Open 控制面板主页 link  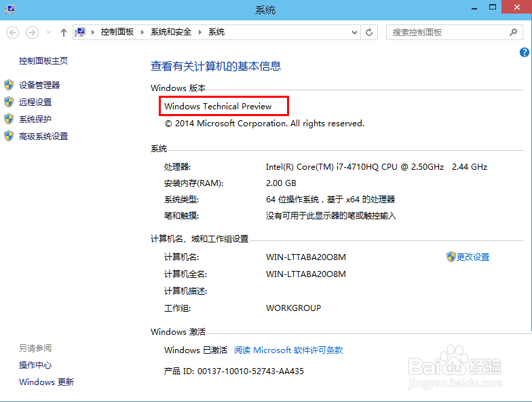pyautogui.click(x=43, y=61)
